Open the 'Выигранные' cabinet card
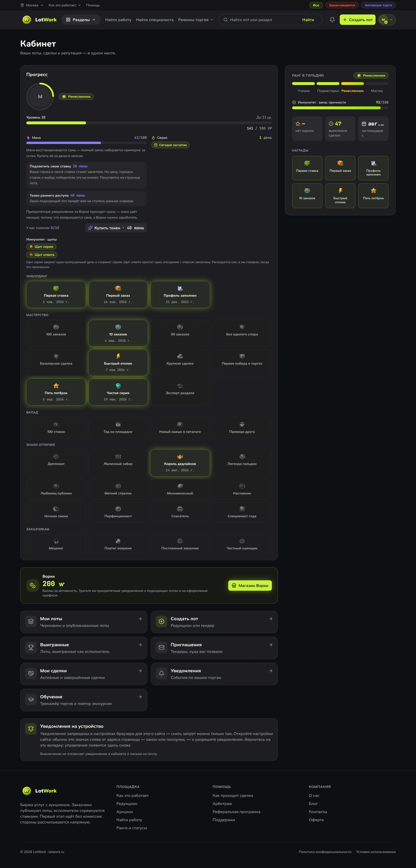Viewport: 416px width, 868px height. click(x=84, y=648)
